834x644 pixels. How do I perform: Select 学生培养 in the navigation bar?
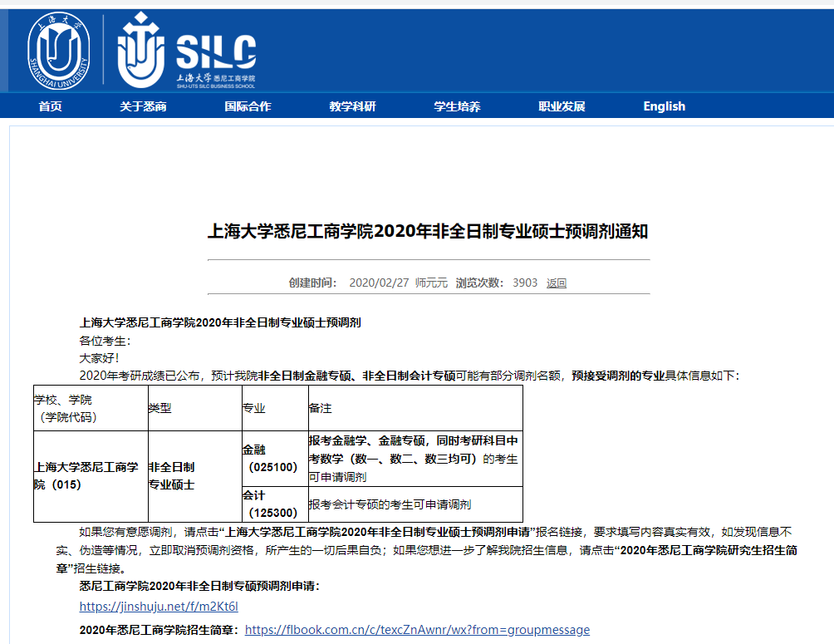pyautogui.click(x=457, y=106)
